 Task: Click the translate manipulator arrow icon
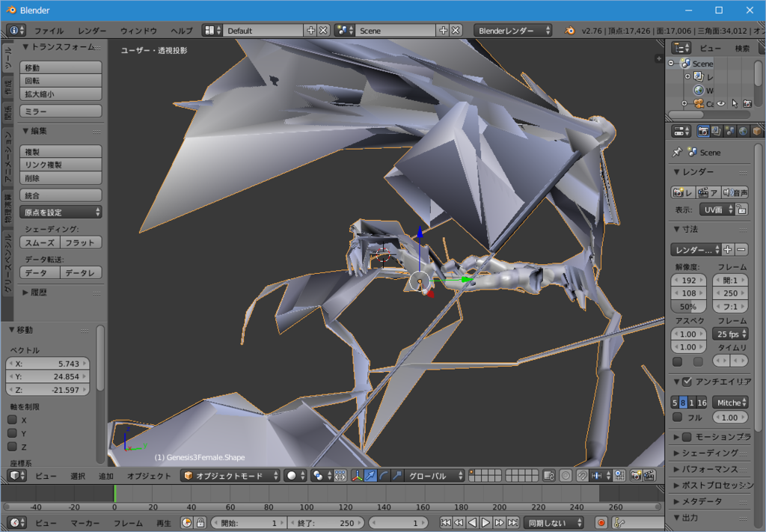(x=370, y=476)
